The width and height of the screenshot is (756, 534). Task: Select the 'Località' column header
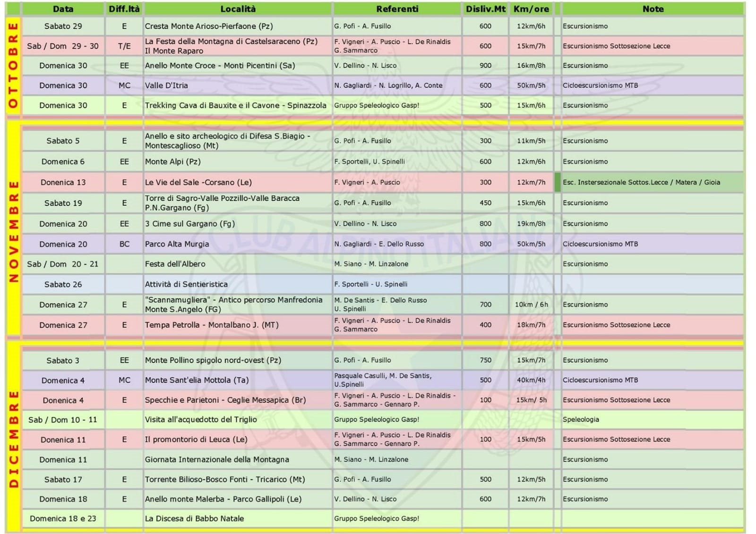[238, 9]
